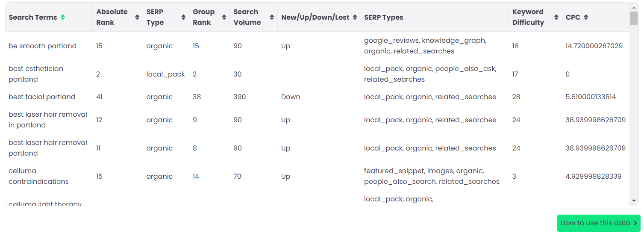Select the "be smooth portland" search term

tap(42, 46)
